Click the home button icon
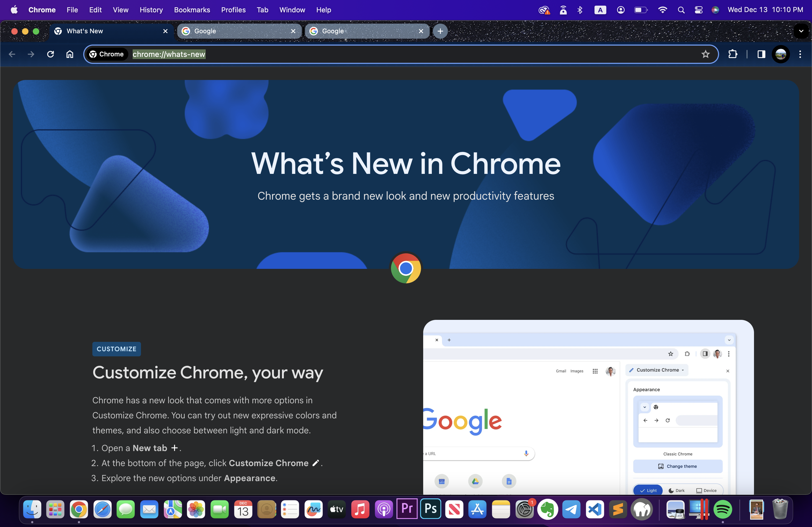 [70, 54]
